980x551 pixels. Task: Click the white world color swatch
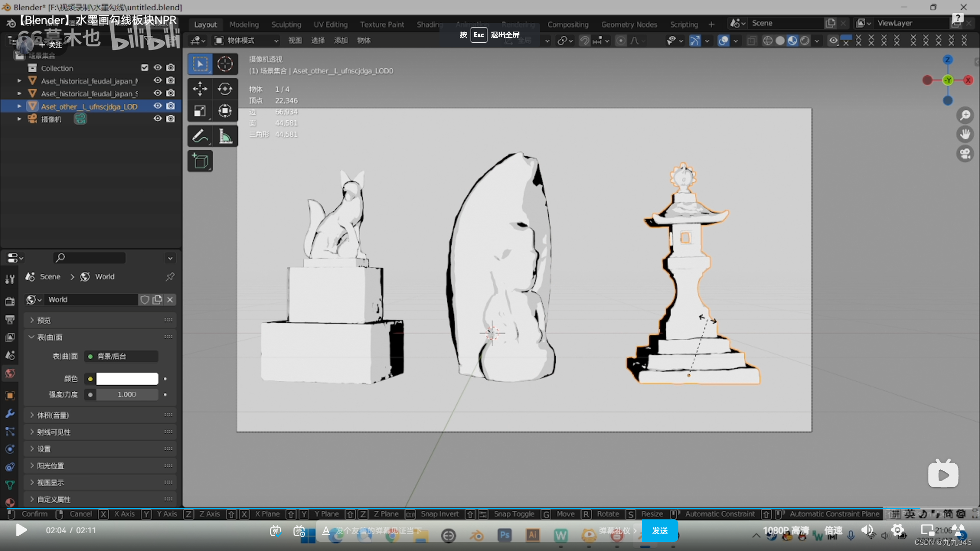[127, 379]
